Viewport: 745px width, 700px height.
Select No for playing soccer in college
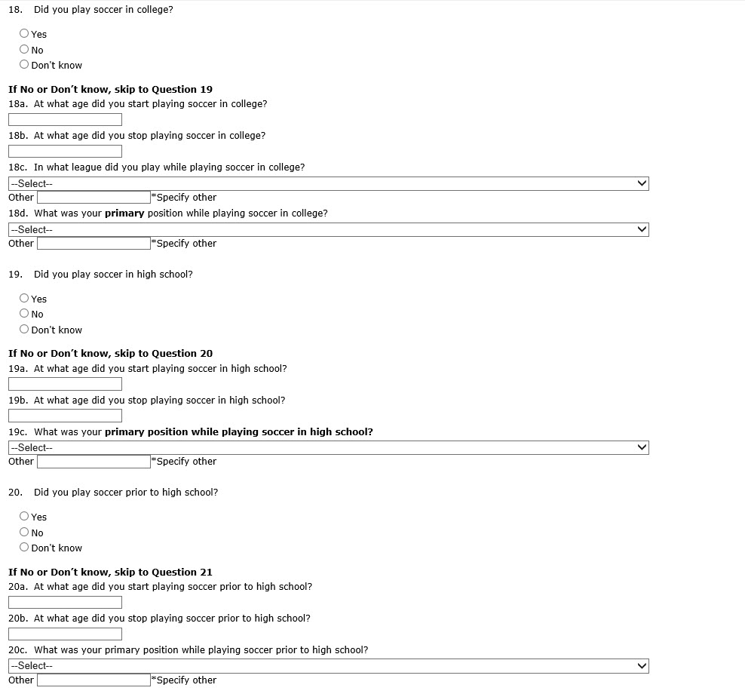[24, 50]
